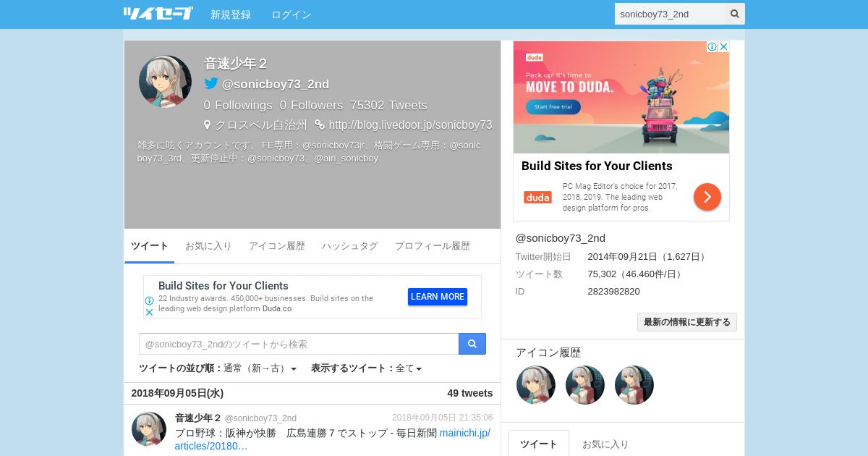Click the 49 tweets count label
Viewport: 868px width, 456px height.
pos(470,393)
